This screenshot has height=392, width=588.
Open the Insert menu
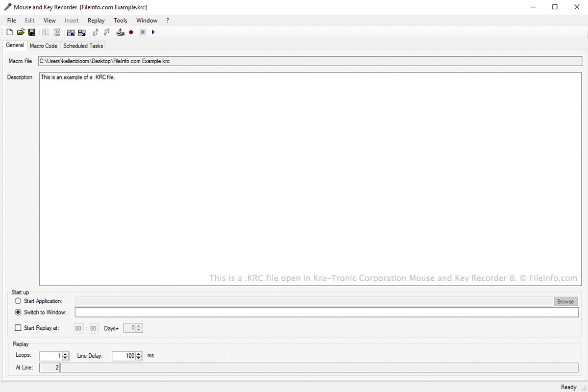(x=72, y=21)
